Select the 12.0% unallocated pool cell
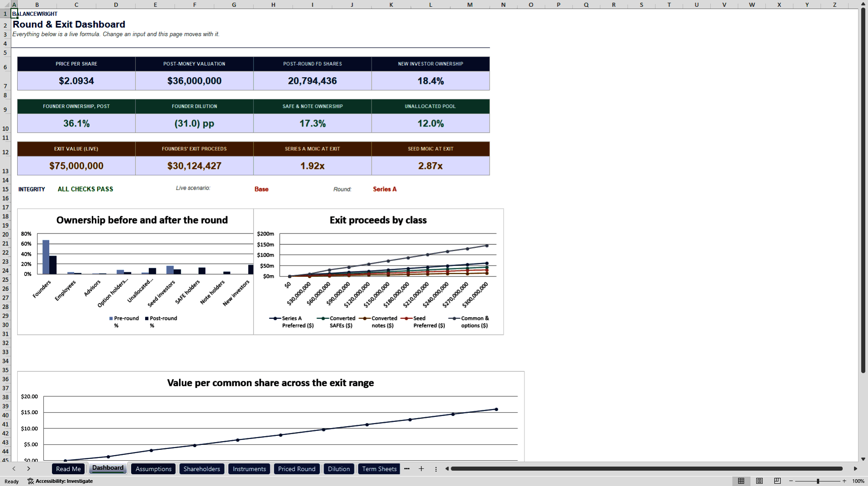Image resolution: width=868 pixels, height=486 pixels. click(430, 123)
